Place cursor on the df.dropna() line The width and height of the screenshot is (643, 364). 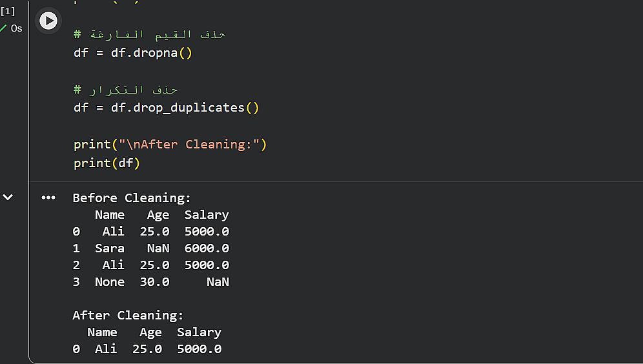tap(133, 52)
